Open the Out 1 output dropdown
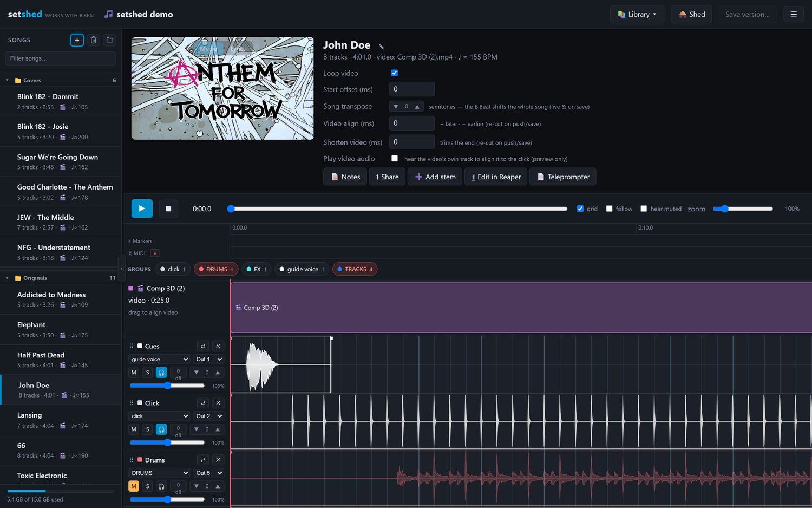 (209, 359)
